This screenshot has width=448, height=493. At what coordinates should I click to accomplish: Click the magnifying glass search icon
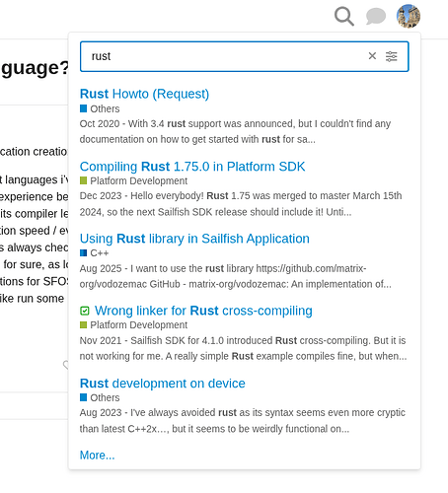click(x=344, y=16)
